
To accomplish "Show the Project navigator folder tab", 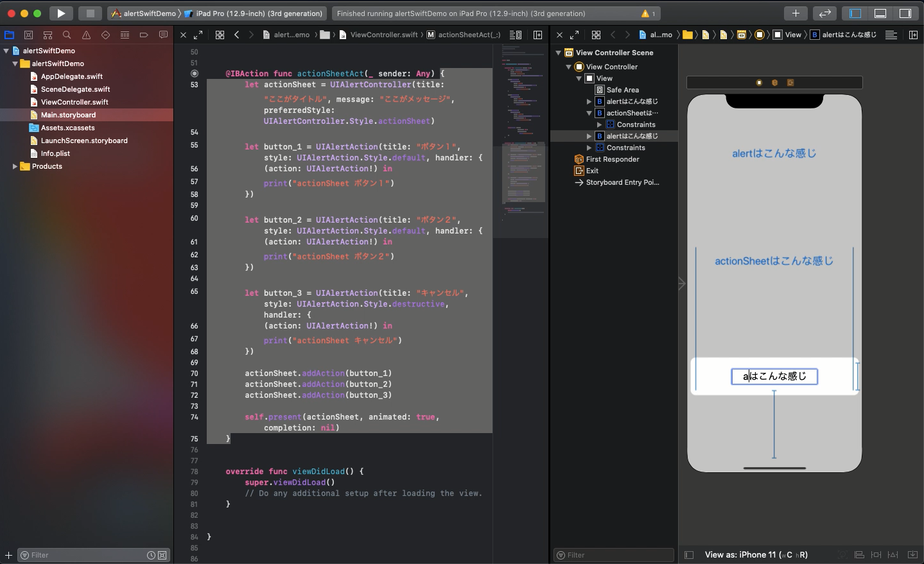I will tap(10, 35).
